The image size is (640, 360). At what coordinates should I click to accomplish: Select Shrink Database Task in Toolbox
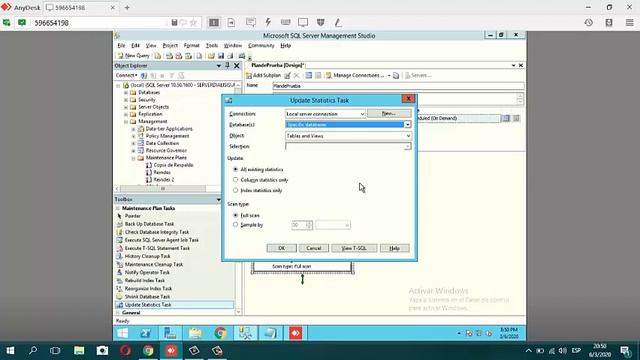(147, 297)
